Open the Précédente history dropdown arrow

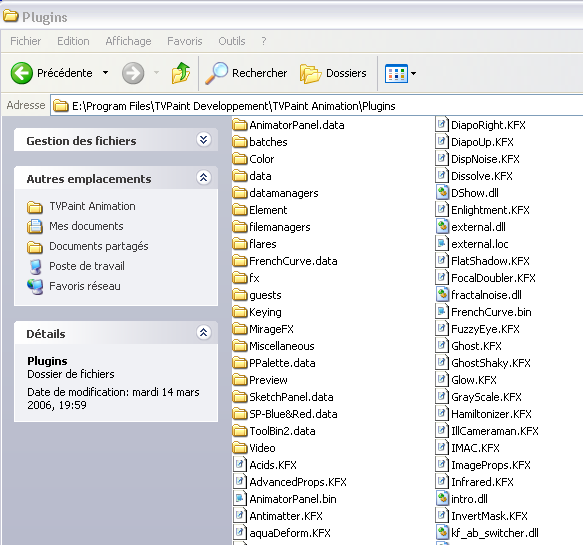tap(106, 73)
